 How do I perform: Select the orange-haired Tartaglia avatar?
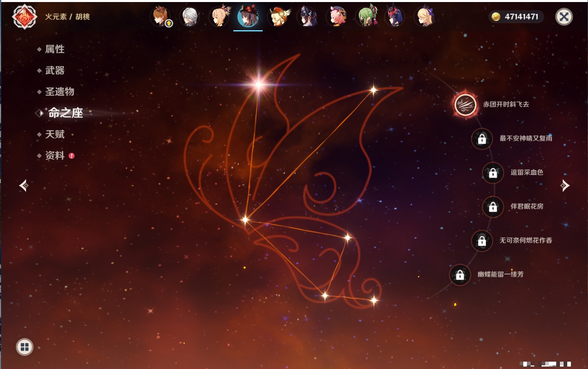160,17
